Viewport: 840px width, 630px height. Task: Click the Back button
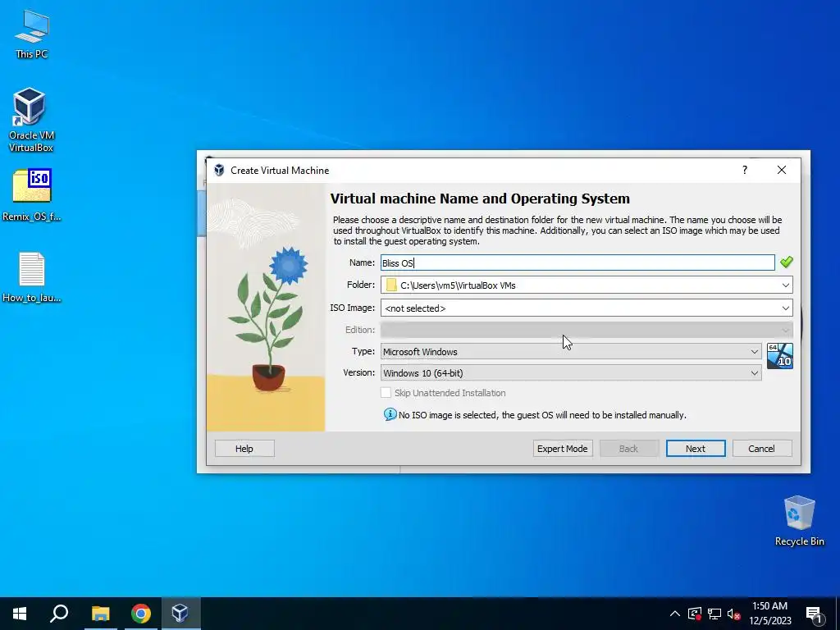click(x=628, y=449)
